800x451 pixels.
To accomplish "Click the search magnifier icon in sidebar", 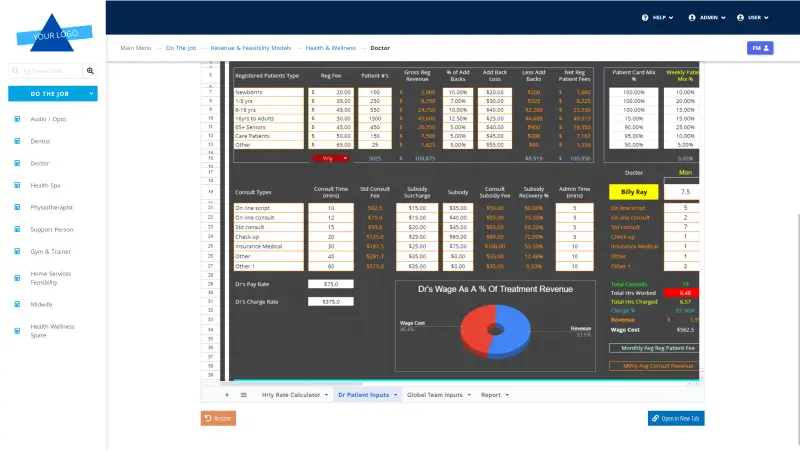I will [x=90, y=71].
